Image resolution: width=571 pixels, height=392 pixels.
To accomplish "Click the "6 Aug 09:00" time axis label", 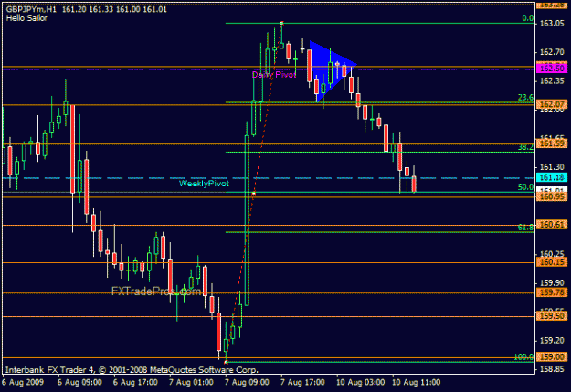I will click(79, 382).
